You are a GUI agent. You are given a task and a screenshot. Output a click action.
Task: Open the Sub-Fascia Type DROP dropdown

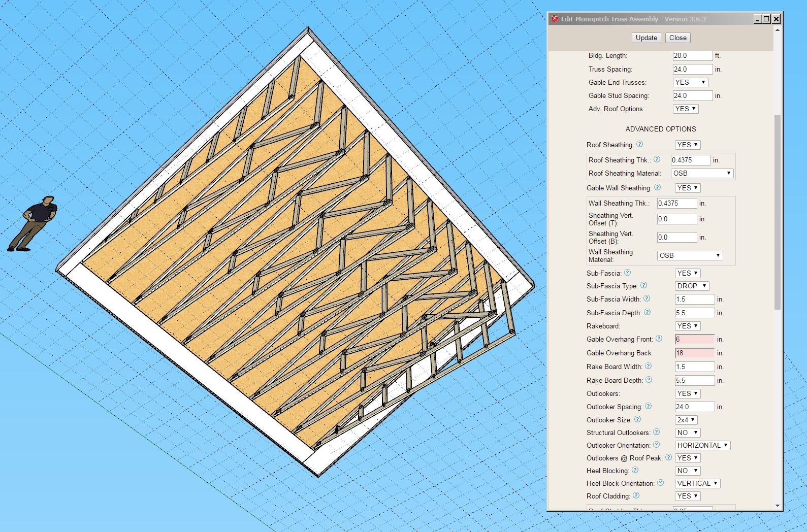point(692,286)
